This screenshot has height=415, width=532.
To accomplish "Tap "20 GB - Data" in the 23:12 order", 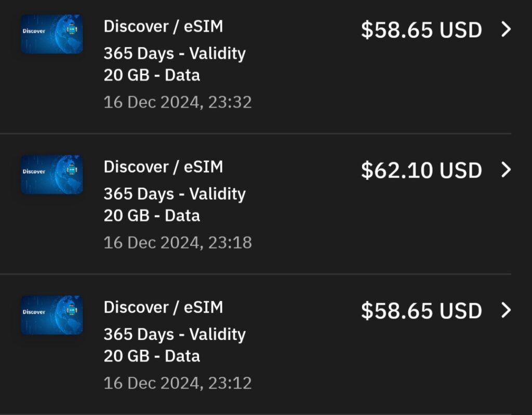I will (x=152, y=356).
